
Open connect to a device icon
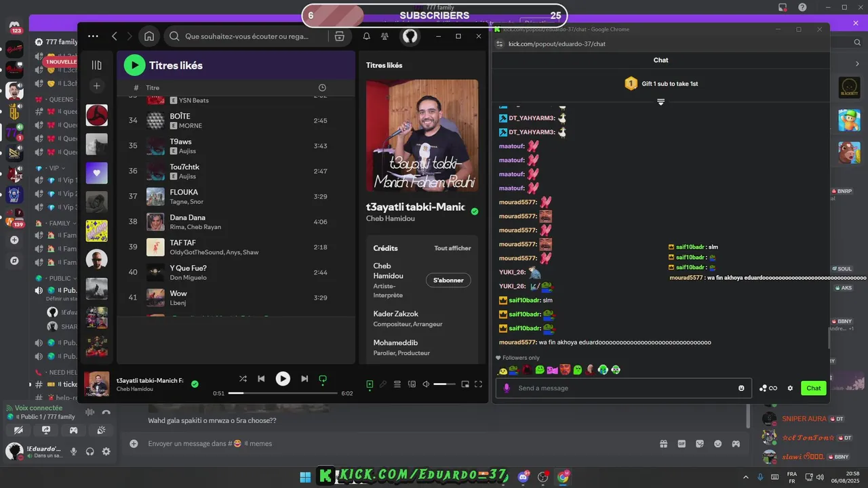coord(412,384)
